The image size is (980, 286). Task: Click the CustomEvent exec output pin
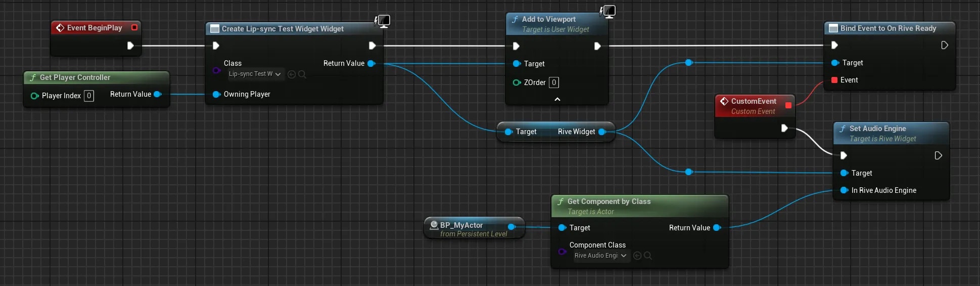pos(784,128)
